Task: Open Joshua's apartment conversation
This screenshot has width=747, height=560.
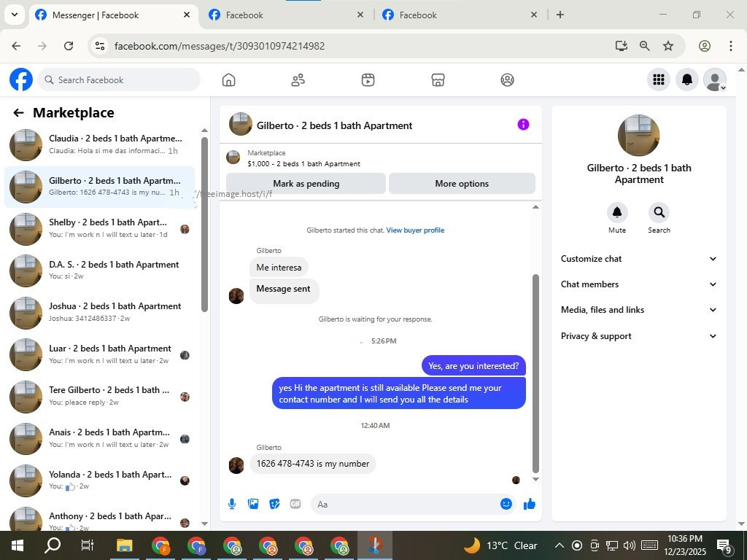Action: click(x=99, y=312)
